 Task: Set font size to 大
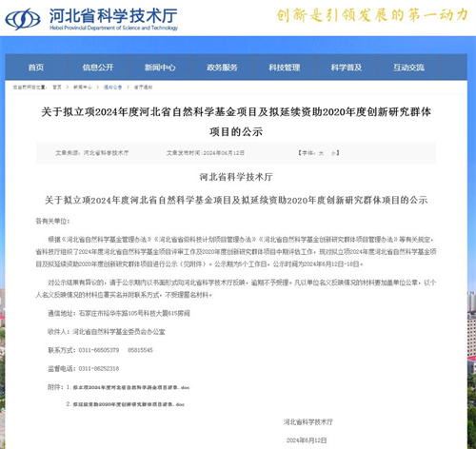tap(321, 153)
